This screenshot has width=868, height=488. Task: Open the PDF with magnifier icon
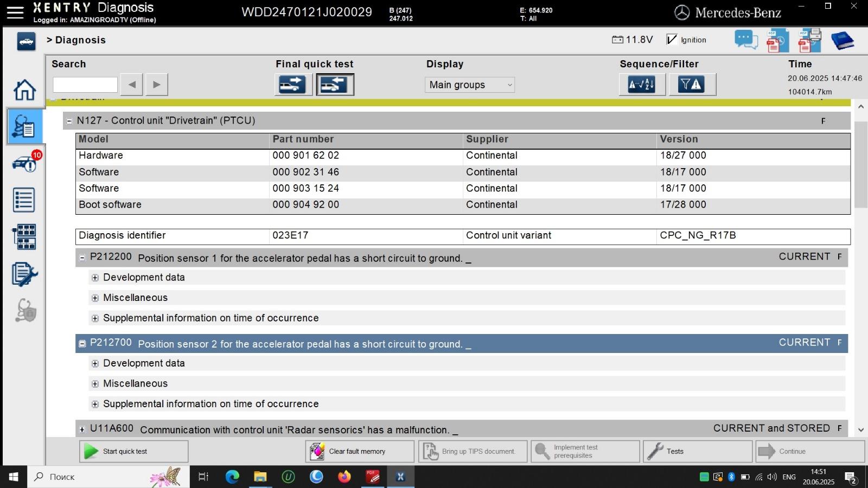tap(777, 41)
